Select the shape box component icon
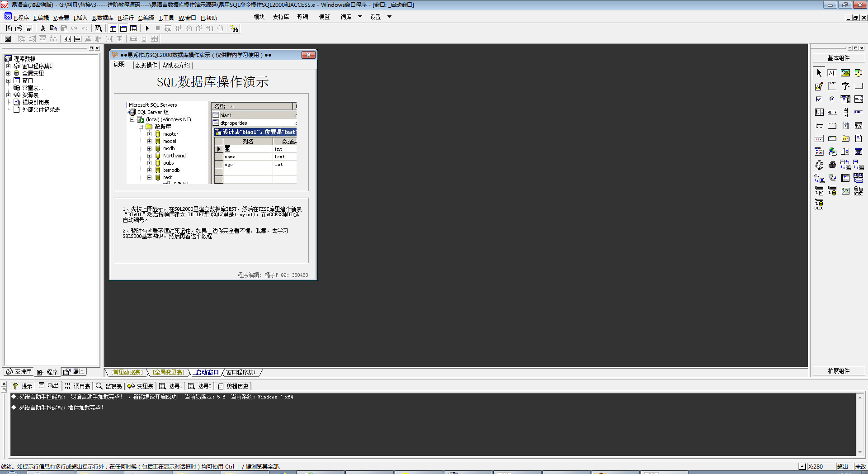Screen dimensions: 868x474 coord(858,73)
